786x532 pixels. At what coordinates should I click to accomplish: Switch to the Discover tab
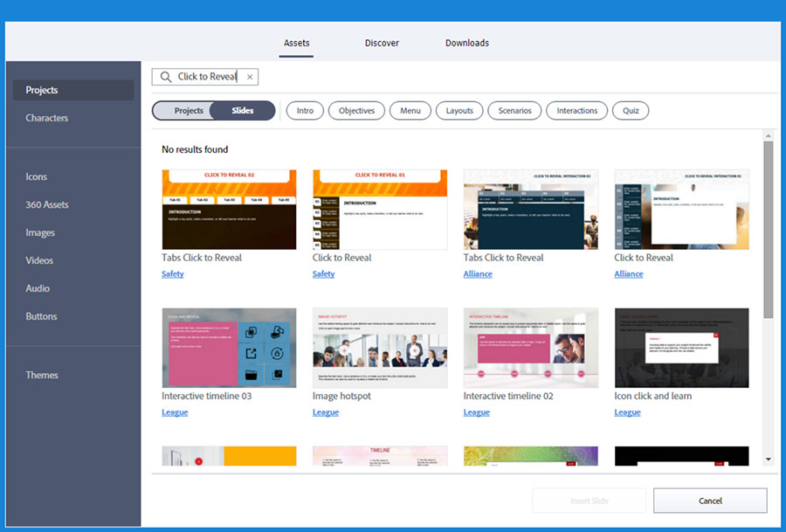[x=382, y=43]
